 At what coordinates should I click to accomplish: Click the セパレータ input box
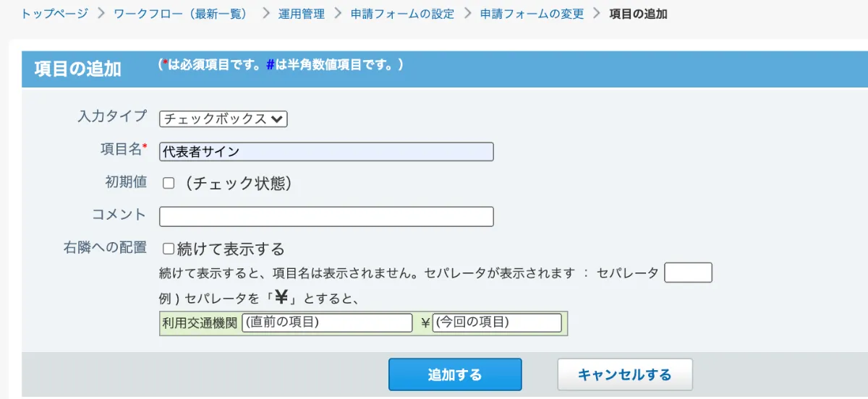pos(688,273)
